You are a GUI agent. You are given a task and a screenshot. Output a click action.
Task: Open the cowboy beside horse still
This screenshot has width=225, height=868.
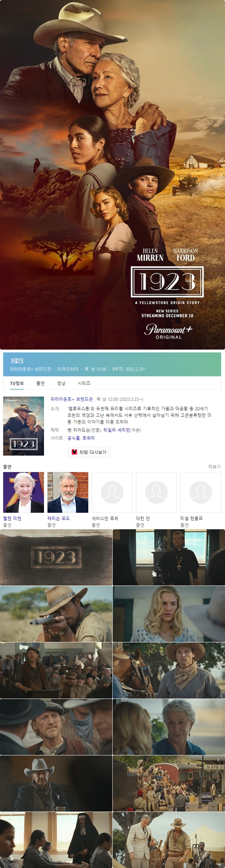pos(169,670)
